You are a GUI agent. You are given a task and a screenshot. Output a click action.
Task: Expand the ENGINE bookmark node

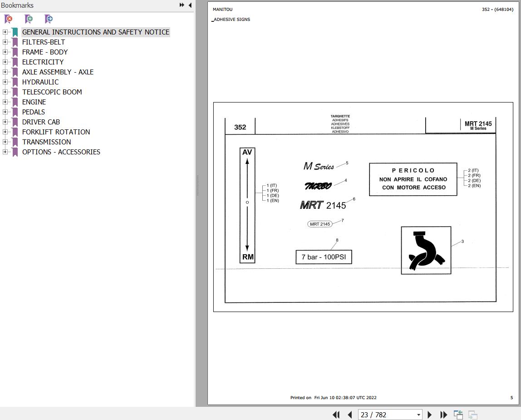click(5, 102)
